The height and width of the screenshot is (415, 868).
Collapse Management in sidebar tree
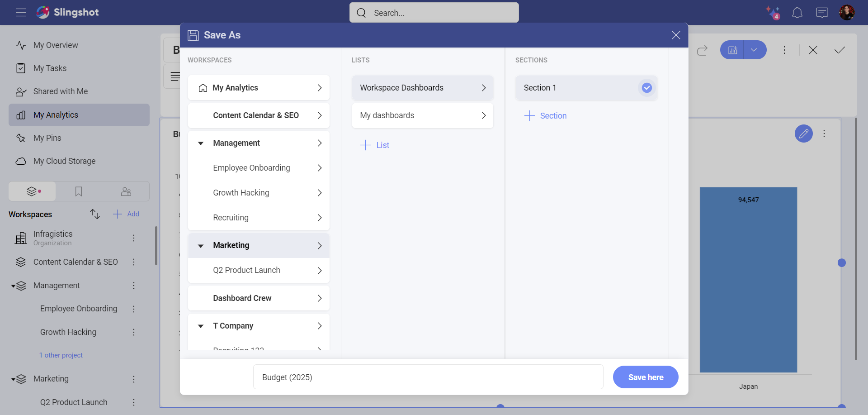[x=13, y=286]
